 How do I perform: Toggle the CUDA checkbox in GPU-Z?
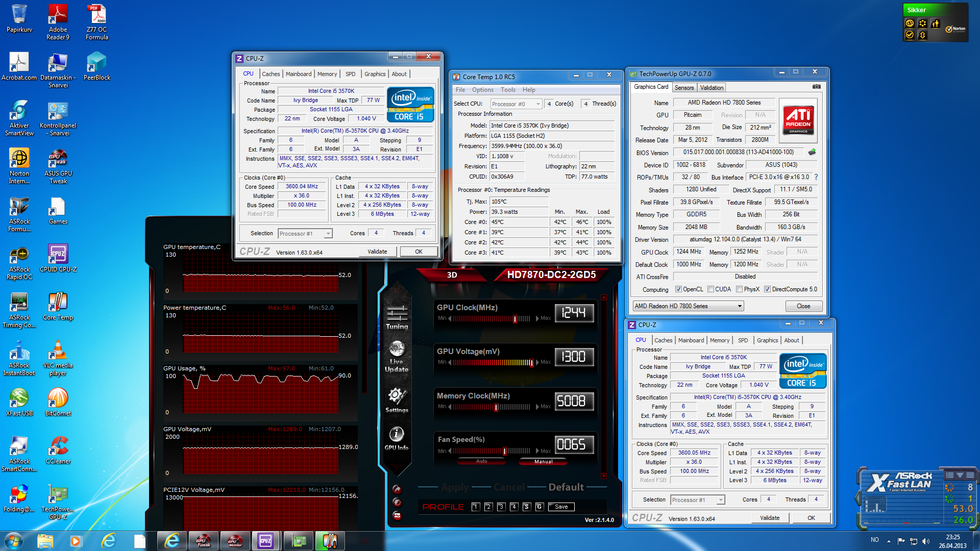(x=710, y=289)
